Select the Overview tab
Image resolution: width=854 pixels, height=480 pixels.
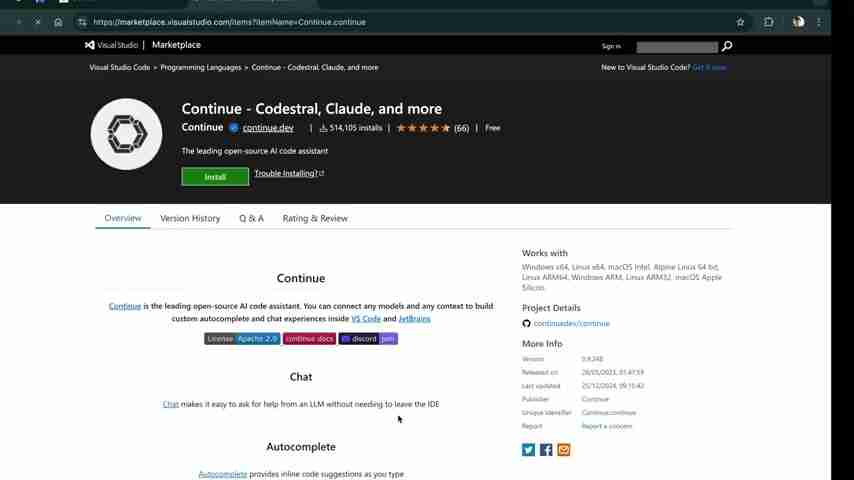pyautogui.click(x=123, y=218)
